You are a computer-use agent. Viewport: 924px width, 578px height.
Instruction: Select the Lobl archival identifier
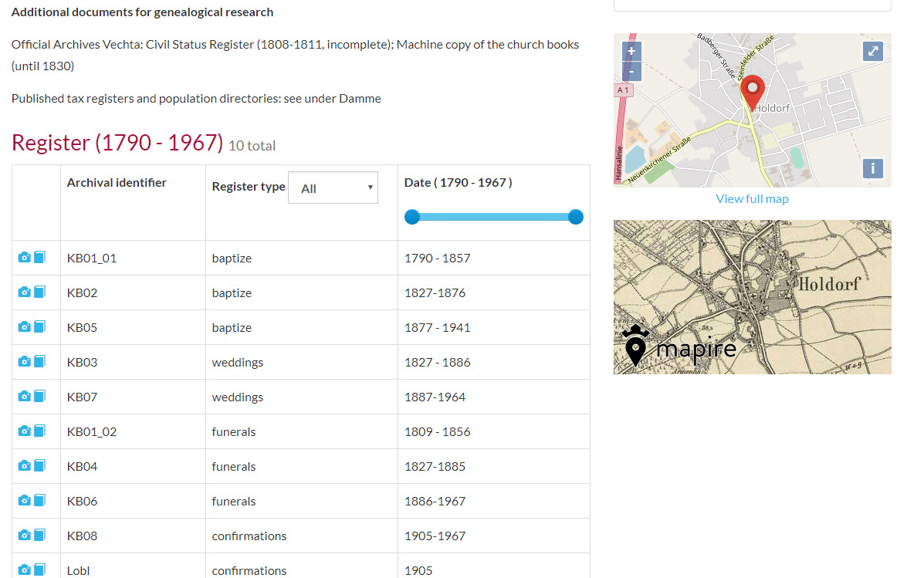(79, 570)
